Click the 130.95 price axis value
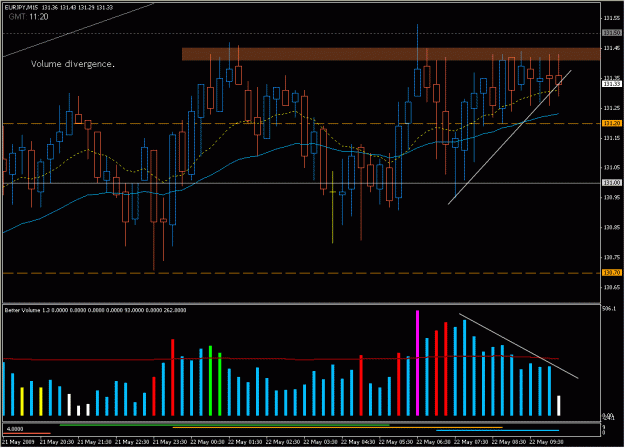 click(x=612, y=198)
